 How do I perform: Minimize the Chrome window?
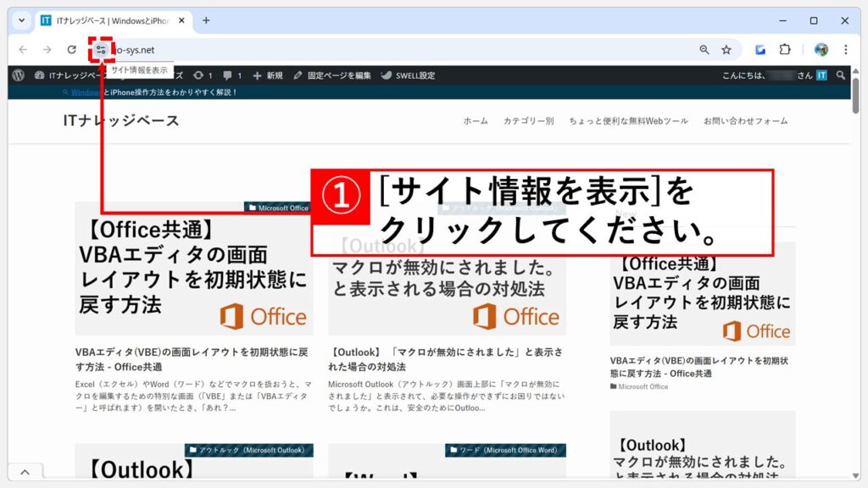782,20
